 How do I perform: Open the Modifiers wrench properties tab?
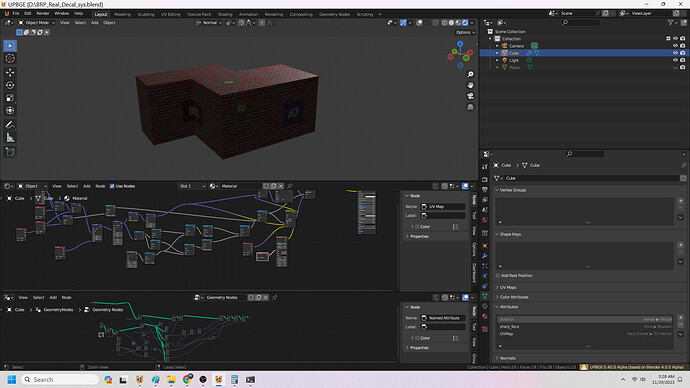point(484,256)
